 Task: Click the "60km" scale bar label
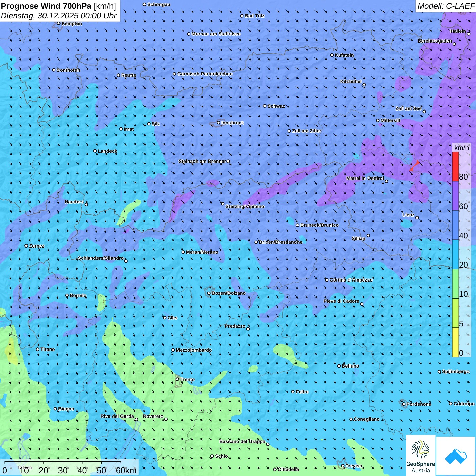coord(126,470)
